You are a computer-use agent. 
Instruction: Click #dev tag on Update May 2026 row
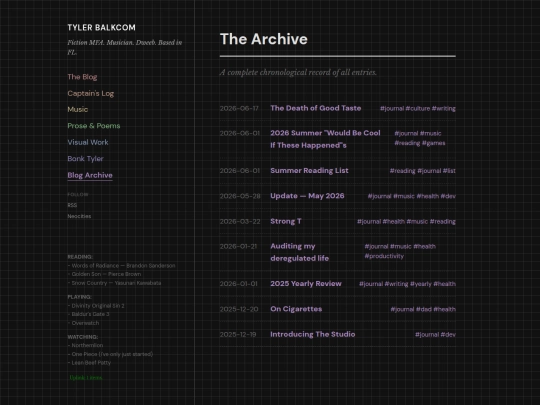pyautogui.click(x=448, y=196)
